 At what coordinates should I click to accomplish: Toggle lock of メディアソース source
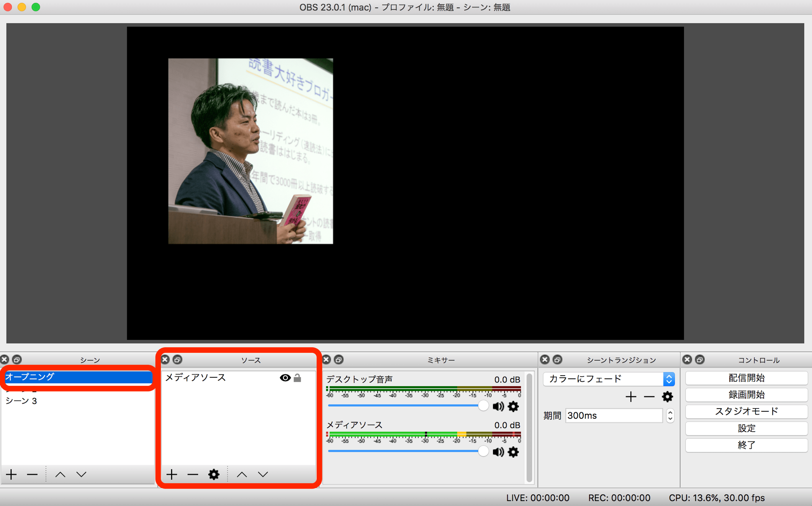click(297, 378)
